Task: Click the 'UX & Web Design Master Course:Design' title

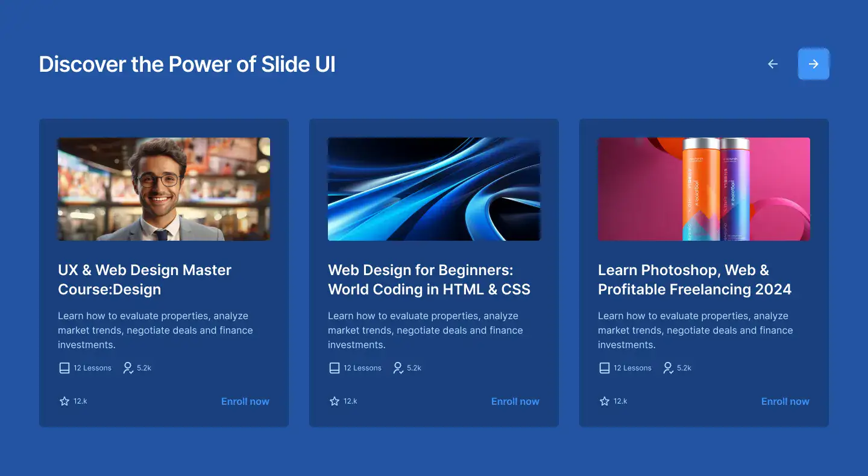Action: tap(145, 279)
